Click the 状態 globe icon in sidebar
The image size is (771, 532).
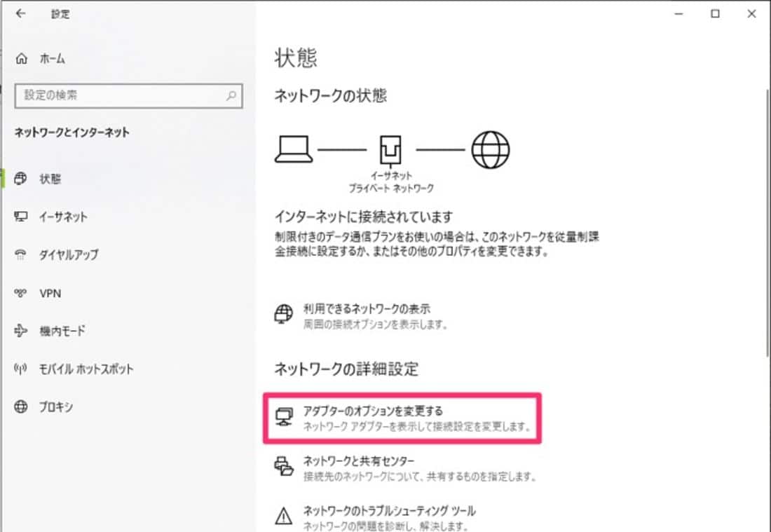point(20,179)
